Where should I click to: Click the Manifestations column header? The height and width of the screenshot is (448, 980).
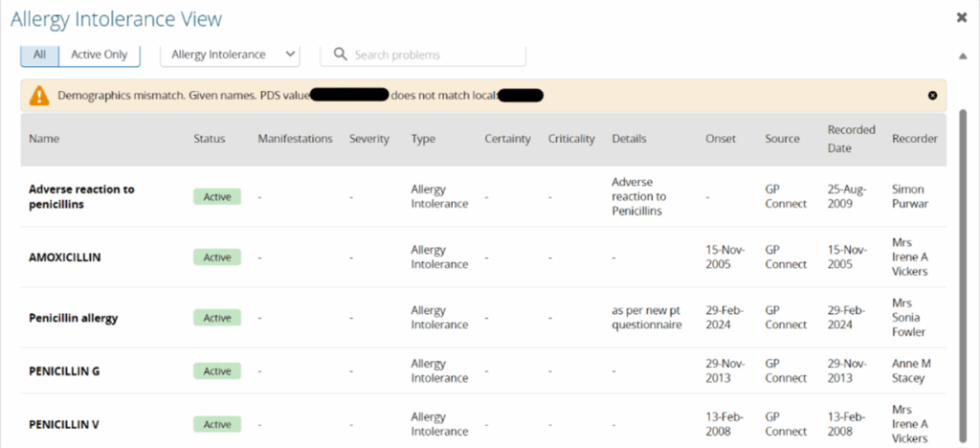pyautogui.click(x=295, y=139)
